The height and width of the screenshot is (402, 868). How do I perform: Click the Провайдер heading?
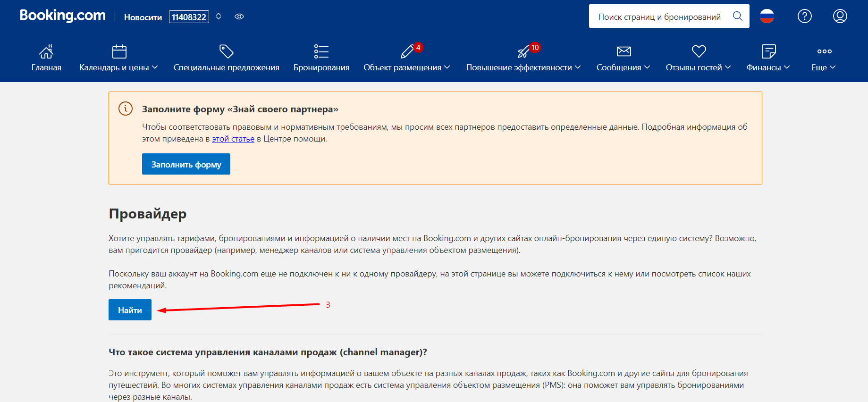tap(148, 214)
